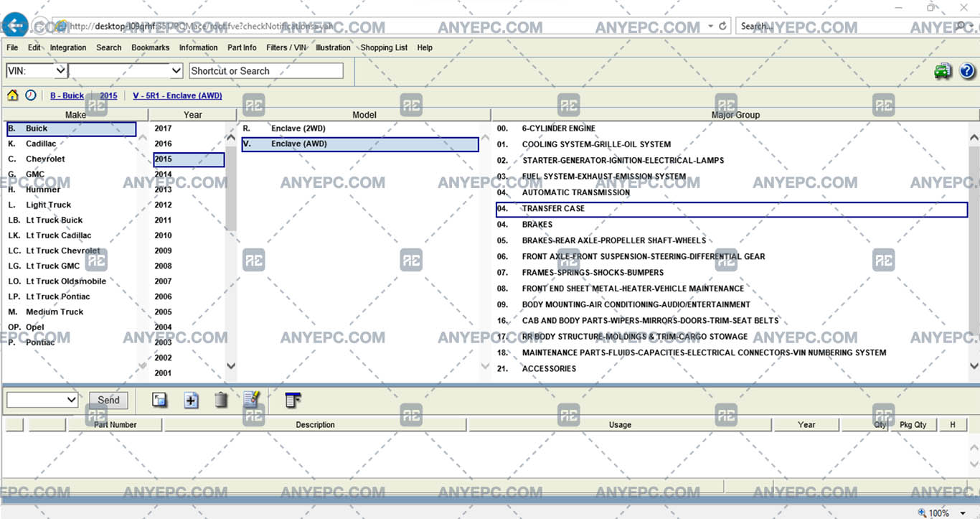Open the zoom level dropdown arrow
980x519 pixels.
pyautogui.click(x=963, y=513)
